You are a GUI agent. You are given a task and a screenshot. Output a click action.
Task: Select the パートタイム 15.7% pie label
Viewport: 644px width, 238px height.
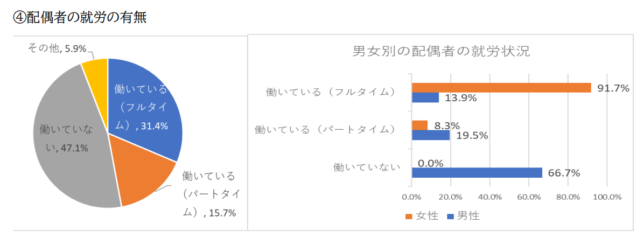[210, 194]
